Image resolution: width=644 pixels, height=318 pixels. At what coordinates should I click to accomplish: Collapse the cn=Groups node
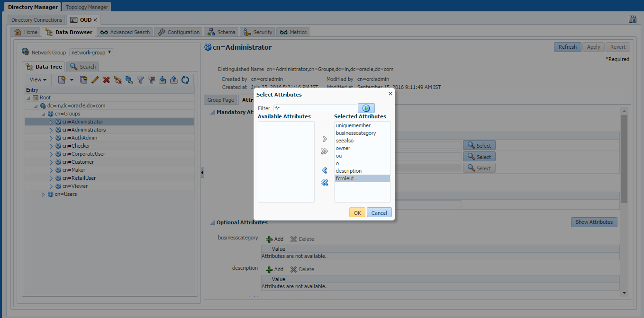(x=43, y=114)
